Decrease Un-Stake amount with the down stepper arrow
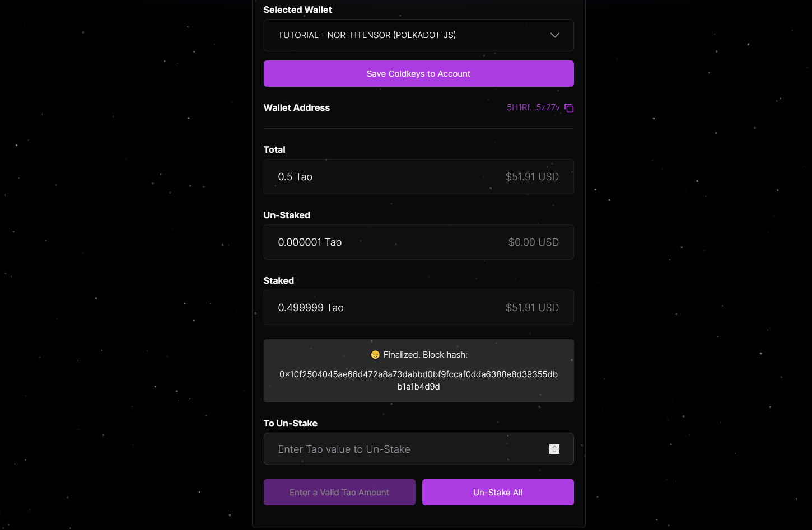Viewport: 812px width, 530px height. [554, 452]
